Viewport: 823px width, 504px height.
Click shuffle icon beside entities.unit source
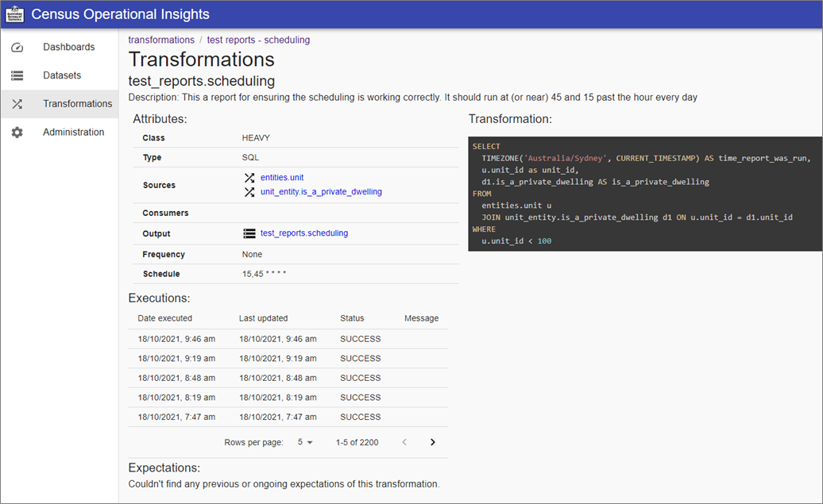click(x=249, y=178)
